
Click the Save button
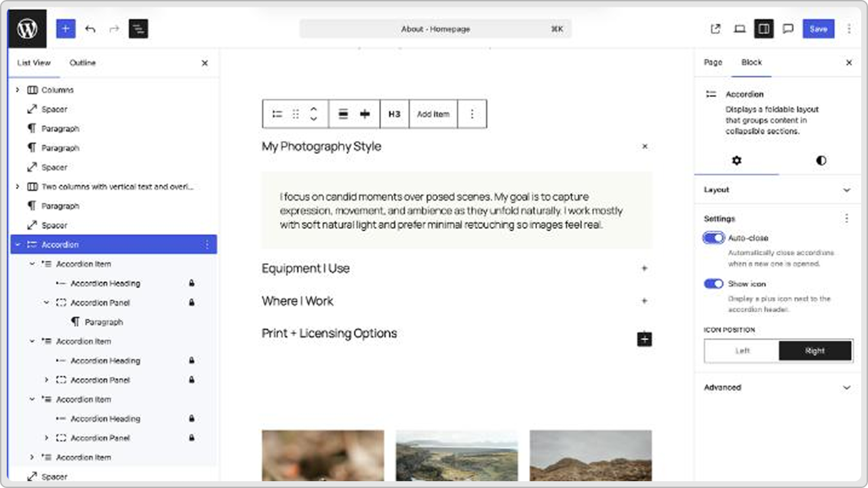click(818, 28)
